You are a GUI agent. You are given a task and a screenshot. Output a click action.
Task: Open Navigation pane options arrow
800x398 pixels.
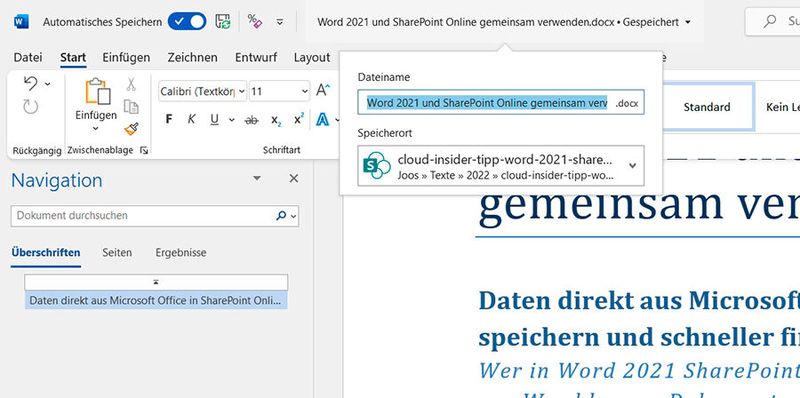[x=257, y=178]
